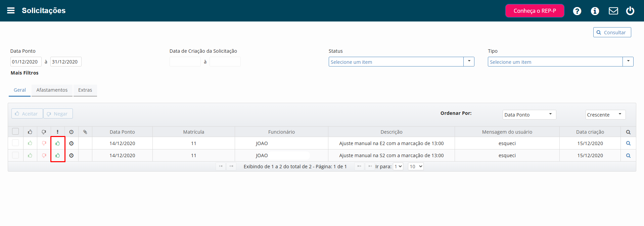Go to last page pagination icon
Viewport: 644px width, 226px height.
(370, 166)
